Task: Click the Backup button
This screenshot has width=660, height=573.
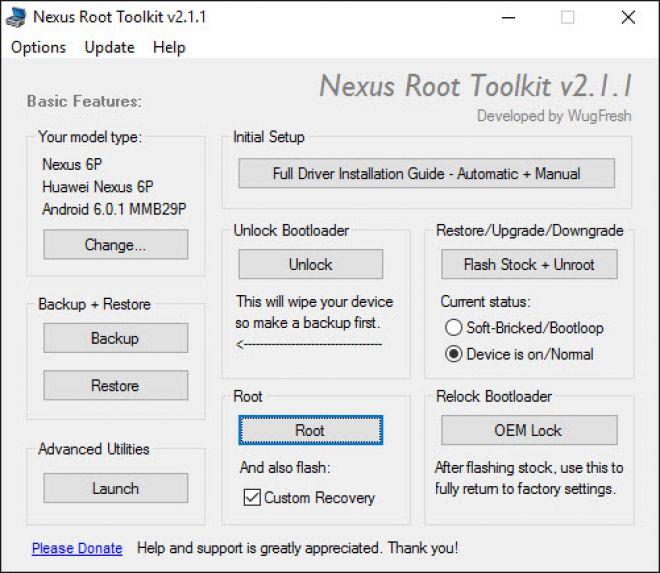Action: (116, 338)
